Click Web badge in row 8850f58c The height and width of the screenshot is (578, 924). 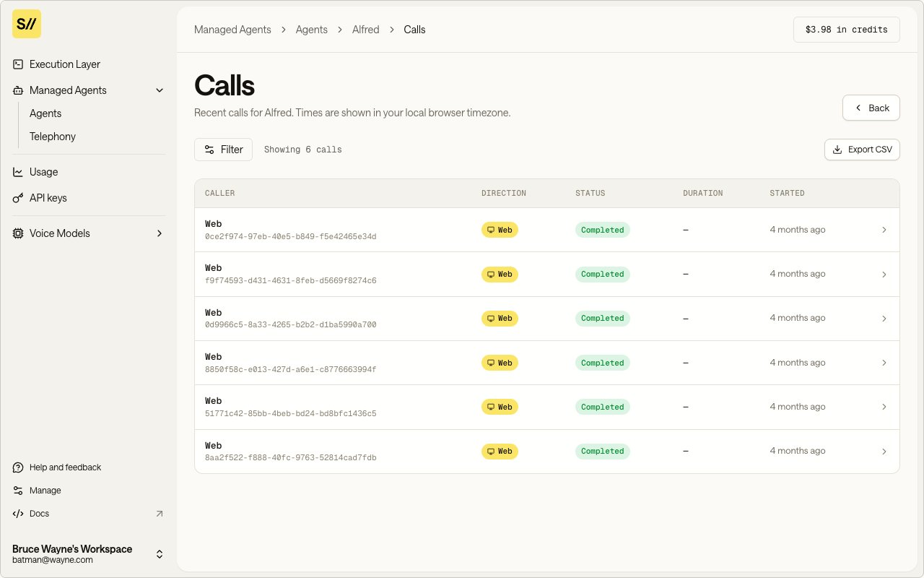tap(500, 363)
